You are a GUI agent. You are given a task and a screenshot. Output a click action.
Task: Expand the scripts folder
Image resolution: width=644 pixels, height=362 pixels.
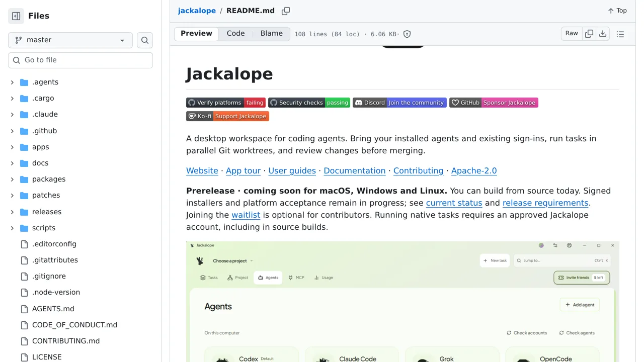point(12,228)
